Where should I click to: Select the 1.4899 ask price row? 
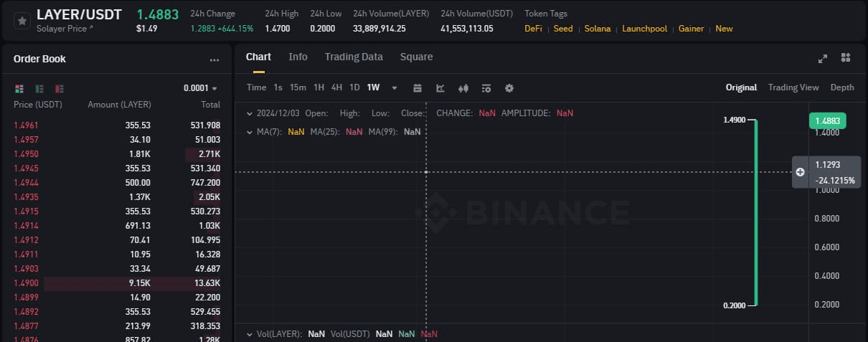point(117,298)
